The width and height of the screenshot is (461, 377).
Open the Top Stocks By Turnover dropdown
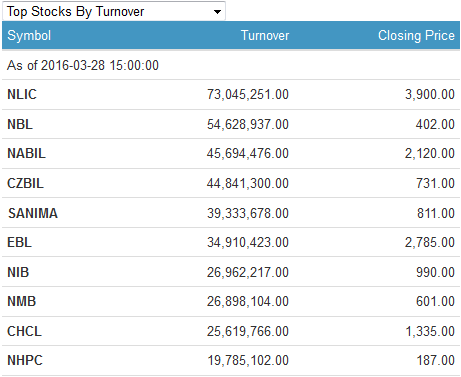tap(114, 11)
